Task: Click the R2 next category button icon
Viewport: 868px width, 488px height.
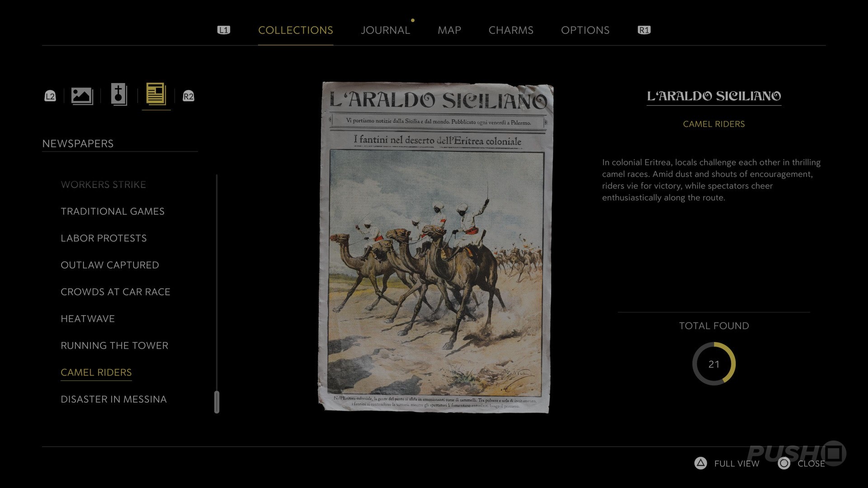Action: pyautogui.click(x=189, y=96)
